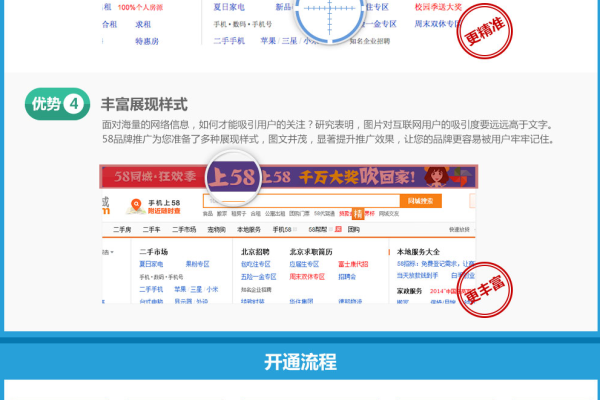This screenshot has width=600, height=400.
Task: Open the 北京招聘 section heading
Action: pyautogui.click(x=255, y=252)
